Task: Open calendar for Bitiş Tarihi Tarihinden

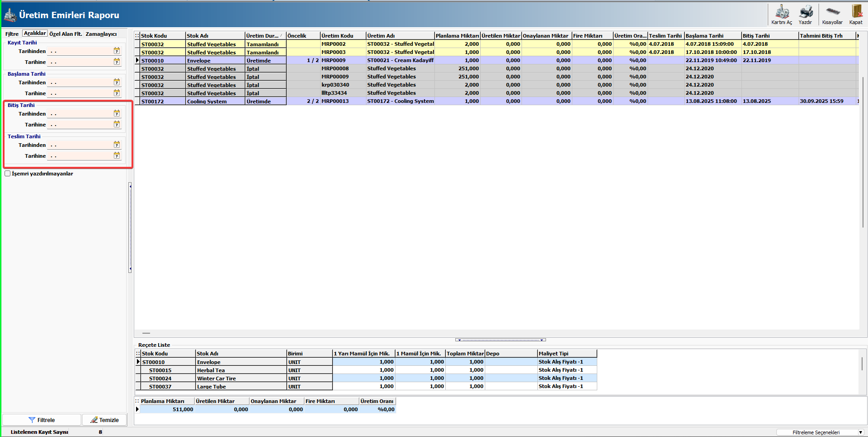Action: 117,114
